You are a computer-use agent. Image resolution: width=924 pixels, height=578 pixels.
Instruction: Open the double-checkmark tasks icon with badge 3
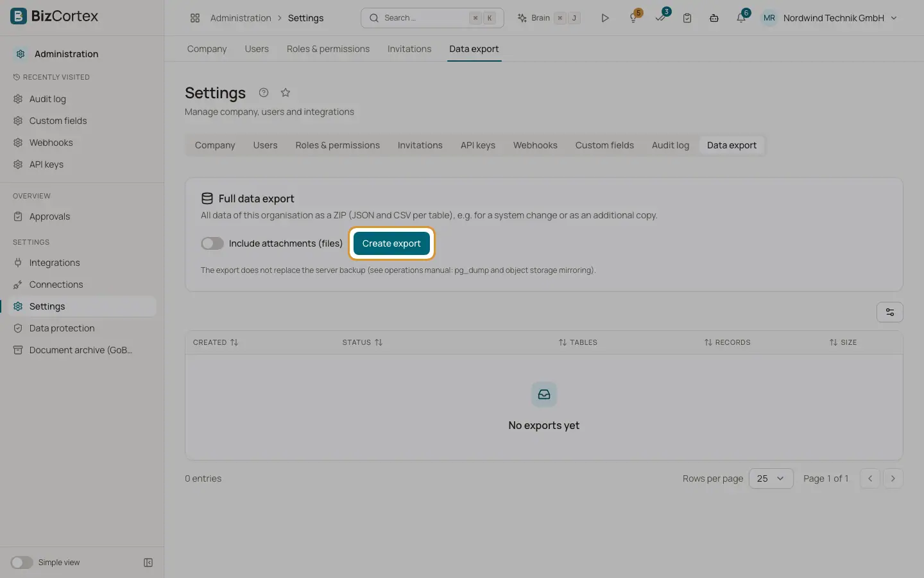coord(660,18)
